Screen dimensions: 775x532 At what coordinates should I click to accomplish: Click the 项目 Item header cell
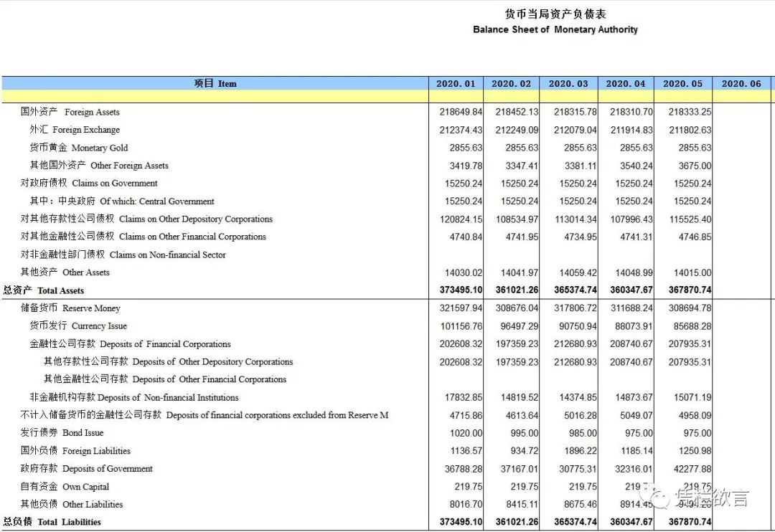click(x=215, y=83)
